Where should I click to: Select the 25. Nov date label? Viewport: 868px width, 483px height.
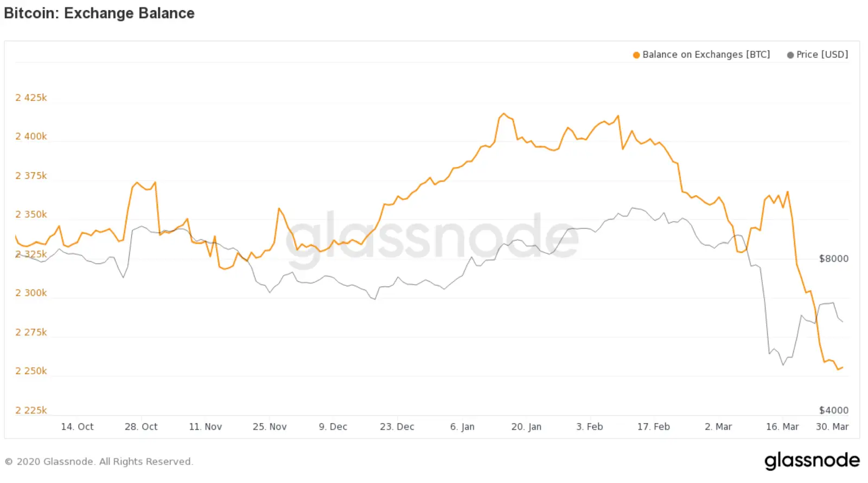pyautogui.click(x=270, y=427)
